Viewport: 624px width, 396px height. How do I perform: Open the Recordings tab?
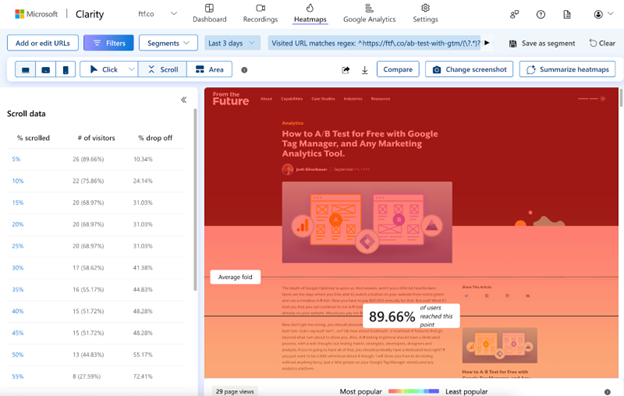point(260,14)
